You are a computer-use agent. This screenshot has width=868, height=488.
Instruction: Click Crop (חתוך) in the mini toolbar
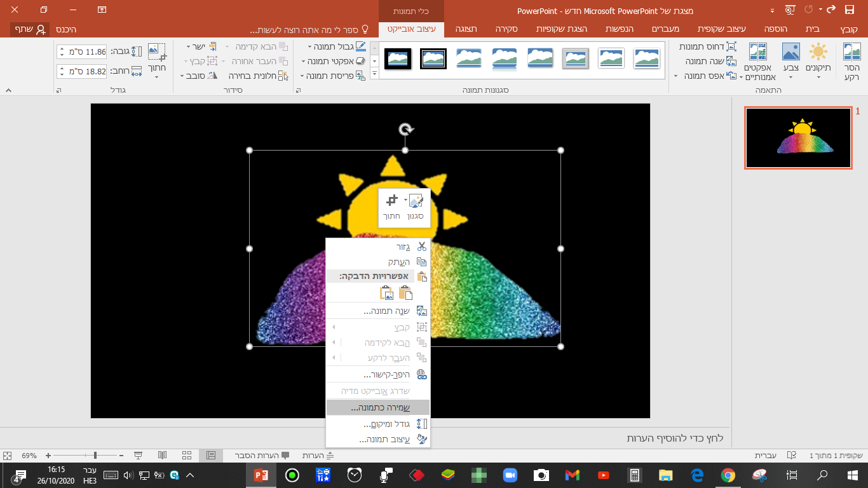pyautogui.click(x=391, y=208)
